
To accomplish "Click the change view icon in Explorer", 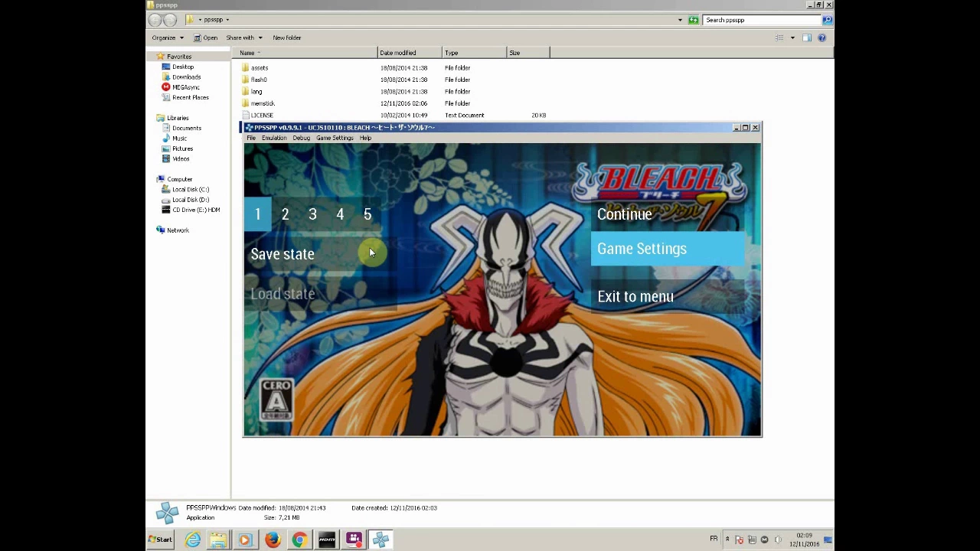I will point(779,37).
